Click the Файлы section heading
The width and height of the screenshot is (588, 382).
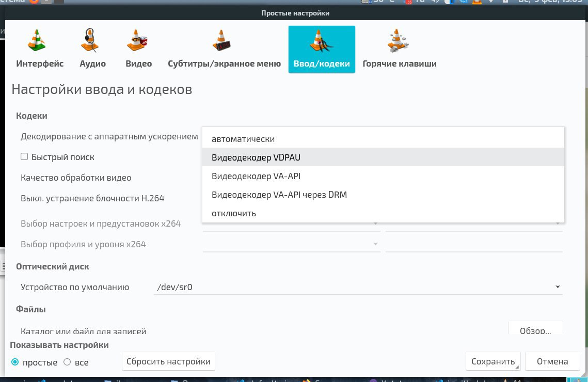(31, 309)
